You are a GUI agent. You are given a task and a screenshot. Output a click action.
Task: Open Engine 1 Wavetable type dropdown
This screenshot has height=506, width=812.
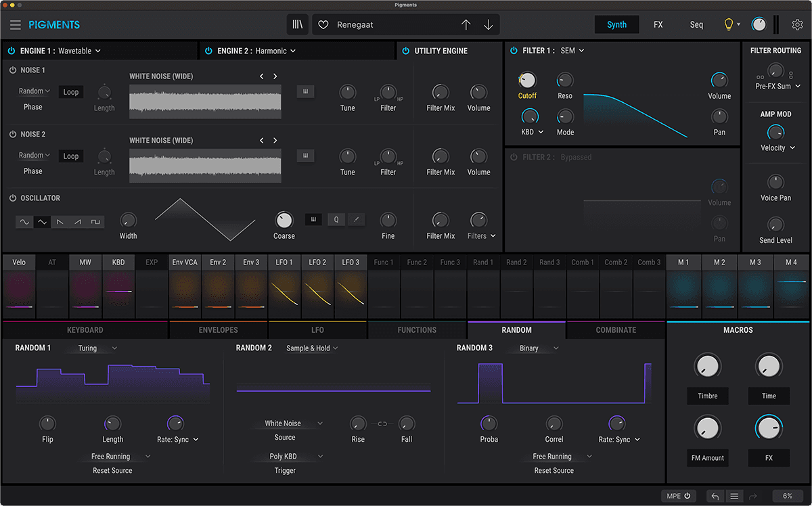coord(80,51)
